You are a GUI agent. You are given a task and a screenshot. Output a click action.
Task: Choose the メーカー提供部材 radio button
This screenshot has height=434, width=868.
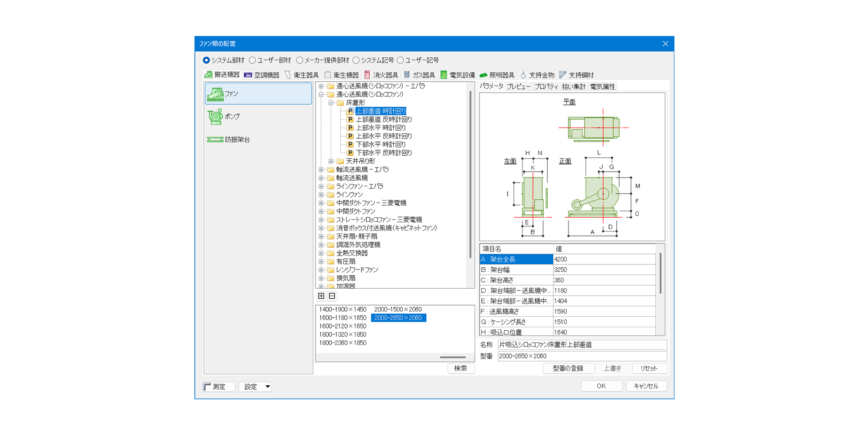tap(299, 60)
